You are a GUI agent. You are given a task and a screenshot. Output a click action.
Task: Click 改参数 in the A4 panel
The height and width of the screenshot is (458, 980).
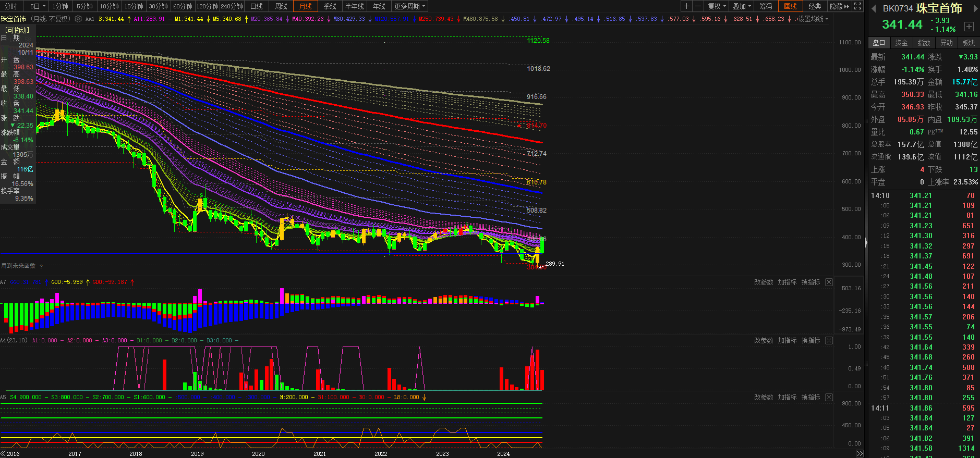[764, 340]
